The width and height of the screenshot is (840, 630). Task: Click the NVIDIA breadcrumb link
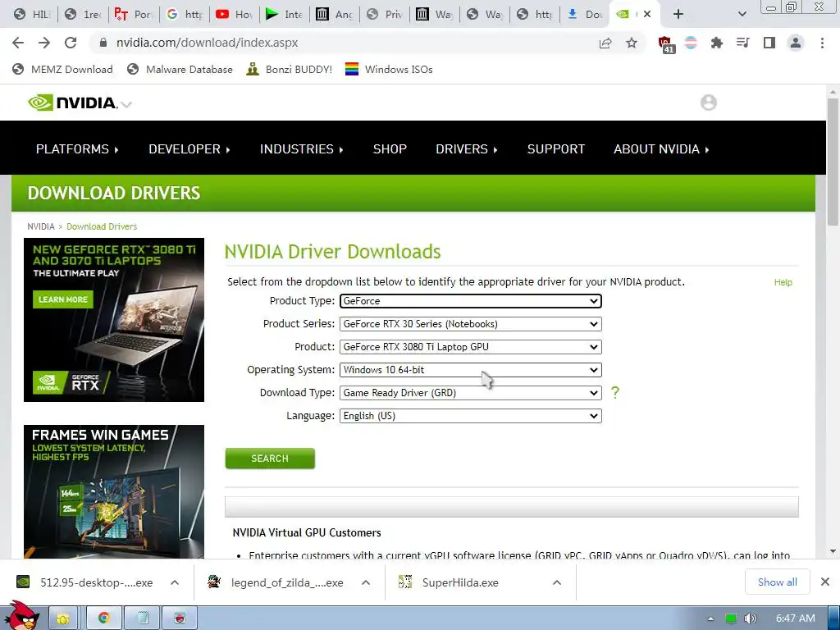(41, 226)
